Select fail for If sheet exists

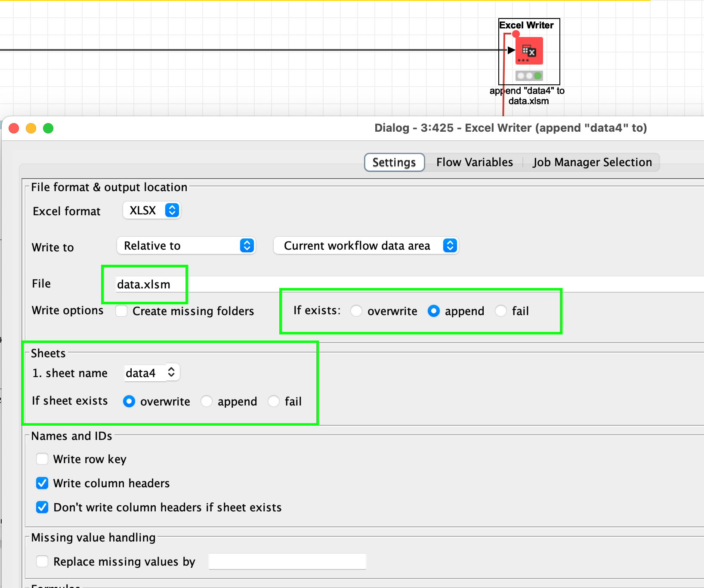pos(274,401)
